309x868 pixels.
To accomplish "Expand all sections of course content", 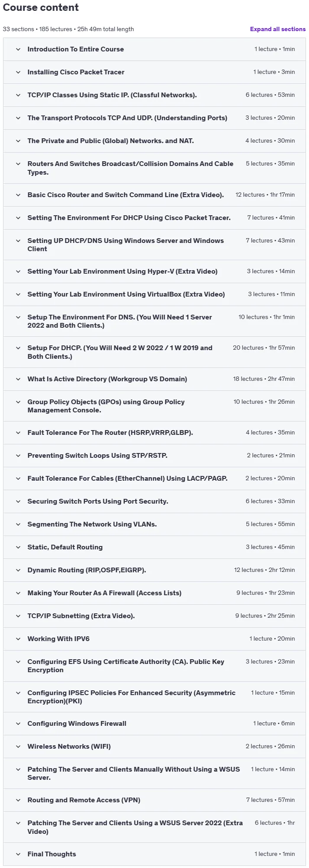I will 277,29.
